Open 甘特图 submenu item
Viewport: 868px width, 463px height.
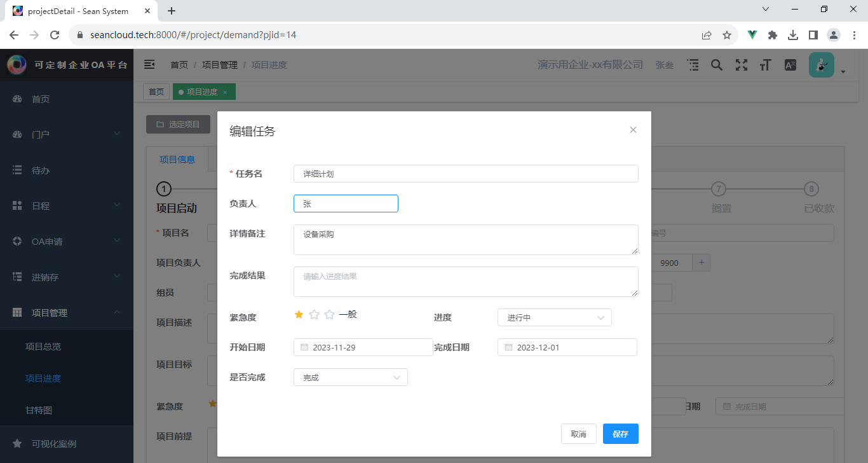pos(67,410)
